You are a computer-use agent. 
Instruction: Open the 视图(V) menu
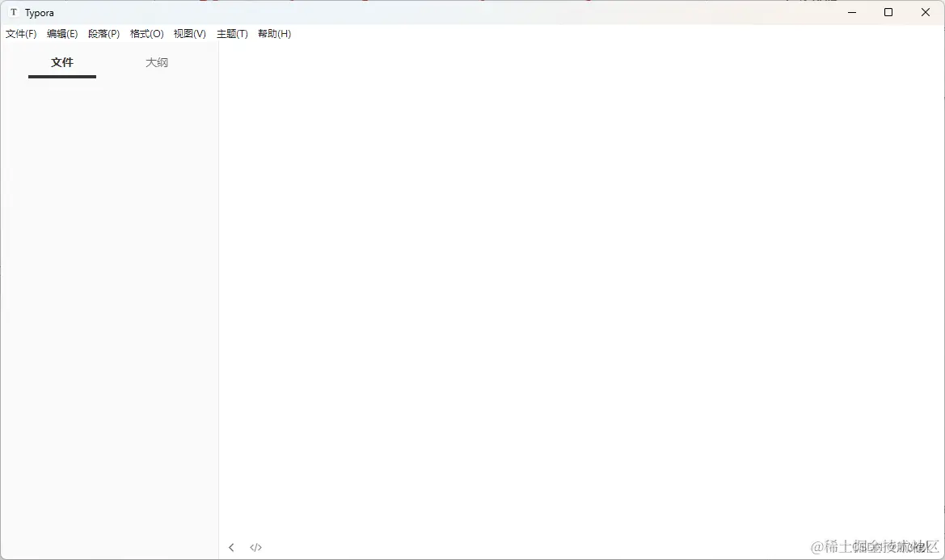[x=190, y=34]
